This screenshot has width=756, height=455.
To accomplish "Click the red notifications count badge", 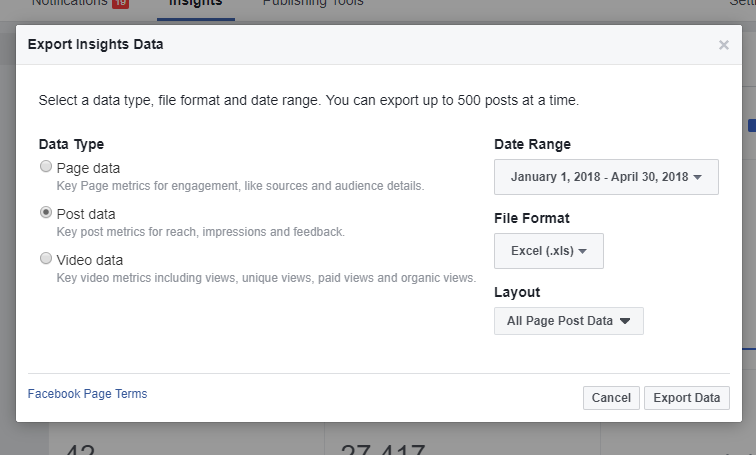I will coord(120,3).
